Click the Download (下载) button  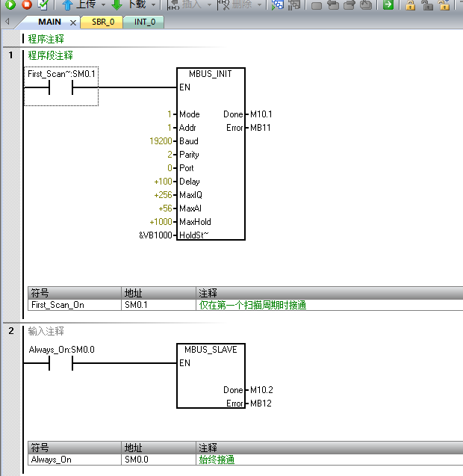click(x=128, y=4)
